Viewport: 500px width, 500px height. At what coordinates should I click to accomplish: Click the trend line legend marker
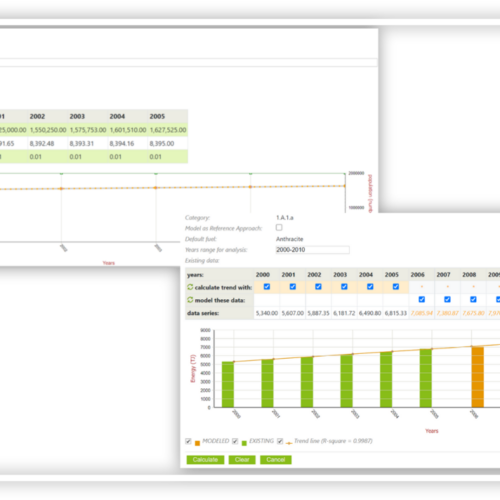tap(289, 443)
